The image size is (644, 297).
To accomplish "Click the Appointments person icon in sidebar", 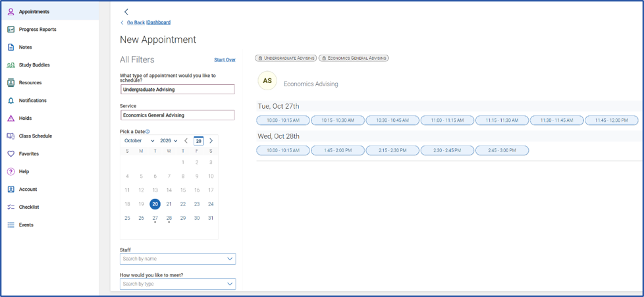I will 11,12.
